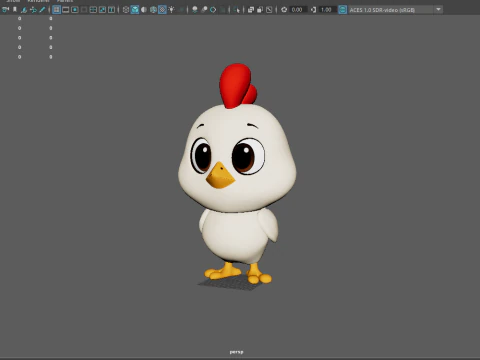Screen dimensions: 480x360
Task: Toggle the Safe Action display
Action: (x=102, y=10)
